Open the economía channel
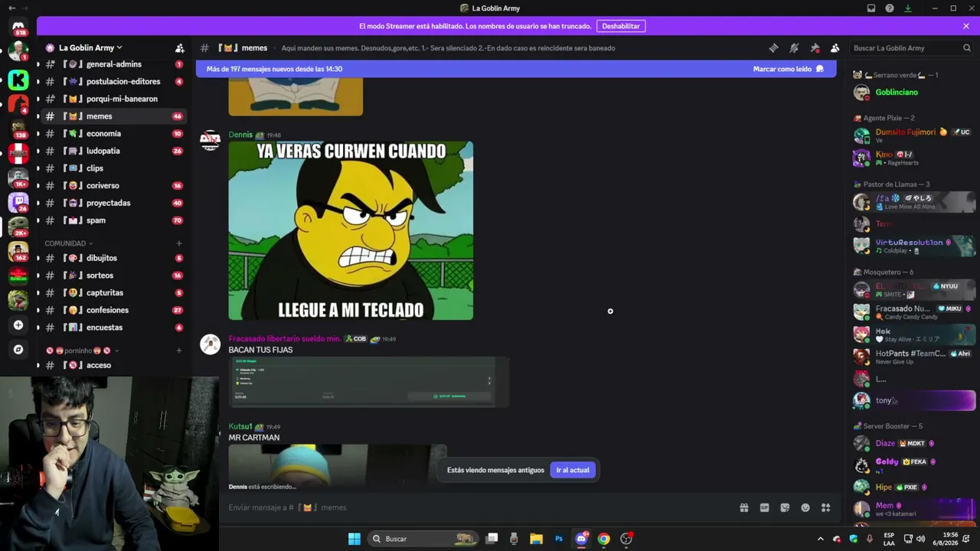The image size is (980, 551). click(113, 133)
